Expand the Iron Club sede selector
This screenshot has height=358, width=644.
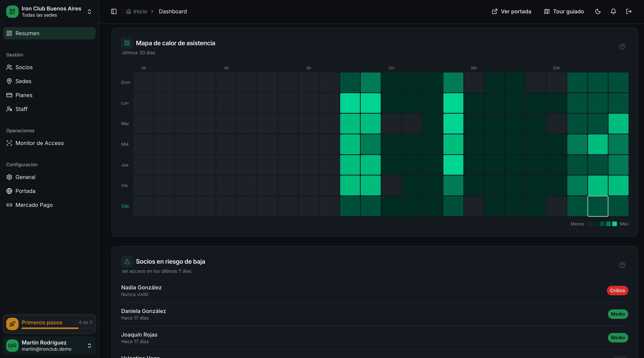click(x=89, y=11)
